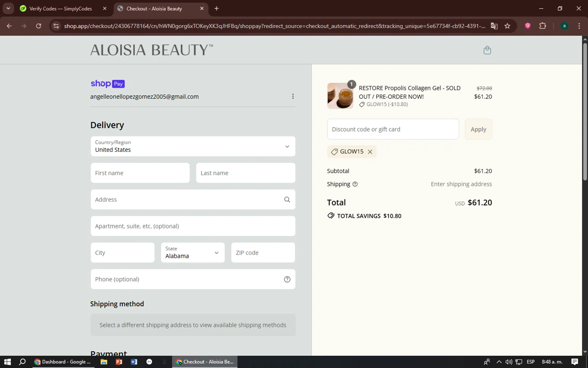Bookmark this page with star icon

507,26
